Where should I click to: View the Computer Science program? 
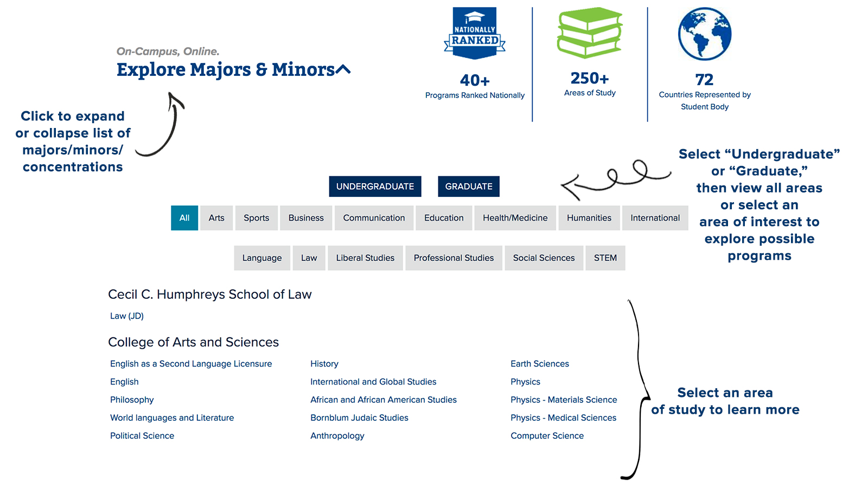[547, 435]
